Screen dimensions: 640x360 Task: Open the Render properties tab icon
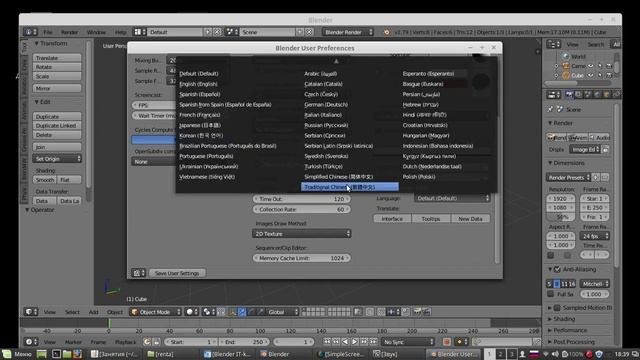click(569, 95)
